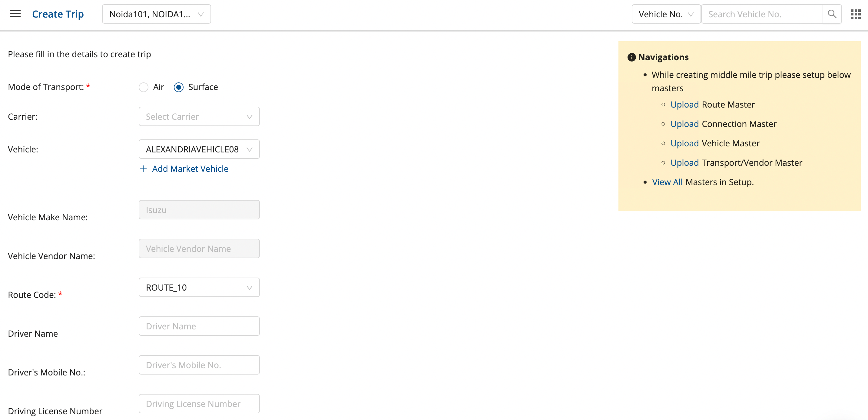The height and width of the screenshot is (420, 868).
Task: Click the Create Trip page title
Action: click(58, 14)
